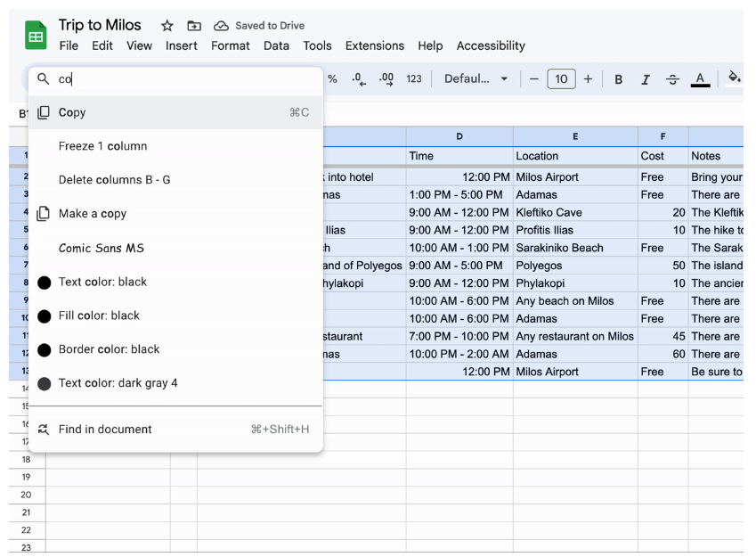Open the Format menu

pos(231,45)
